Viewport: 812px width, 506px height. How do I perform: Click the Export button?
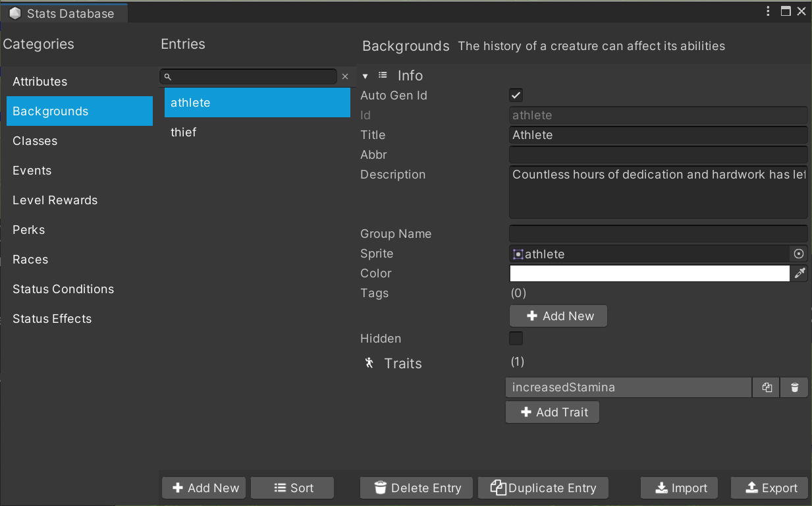point(769,488)
